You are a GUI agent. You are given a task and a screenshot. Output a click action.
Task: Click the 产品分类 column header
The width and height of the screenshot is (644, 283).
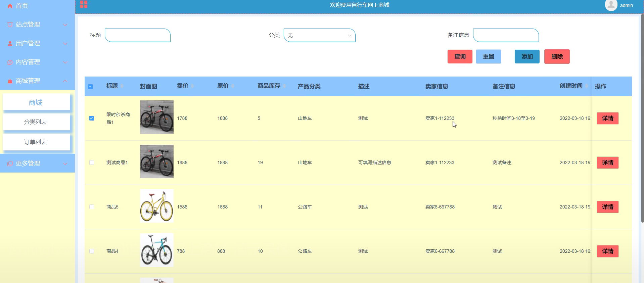309,86
